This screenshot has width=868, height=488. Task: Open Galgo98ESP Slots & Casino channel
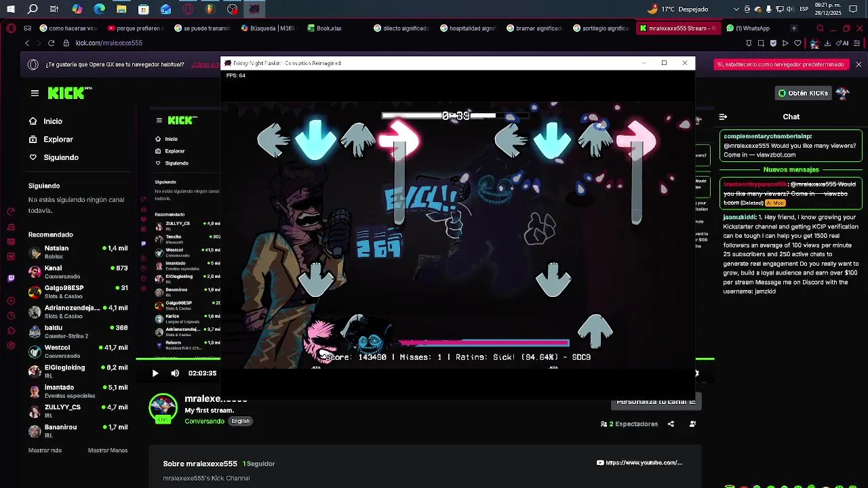click(x=78, y=292)
